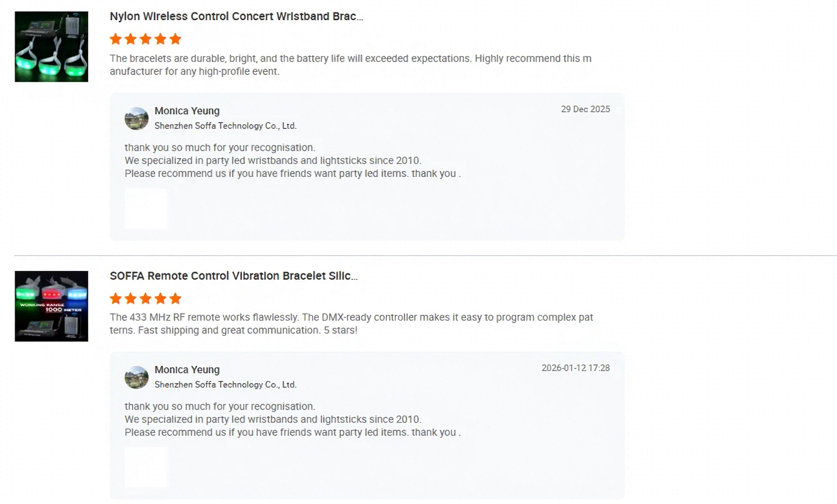Open the blank image attachment in the 29 Dec reply
This screenshot has height=504, width=837.
pyautogui.click(x=146, y=209)
